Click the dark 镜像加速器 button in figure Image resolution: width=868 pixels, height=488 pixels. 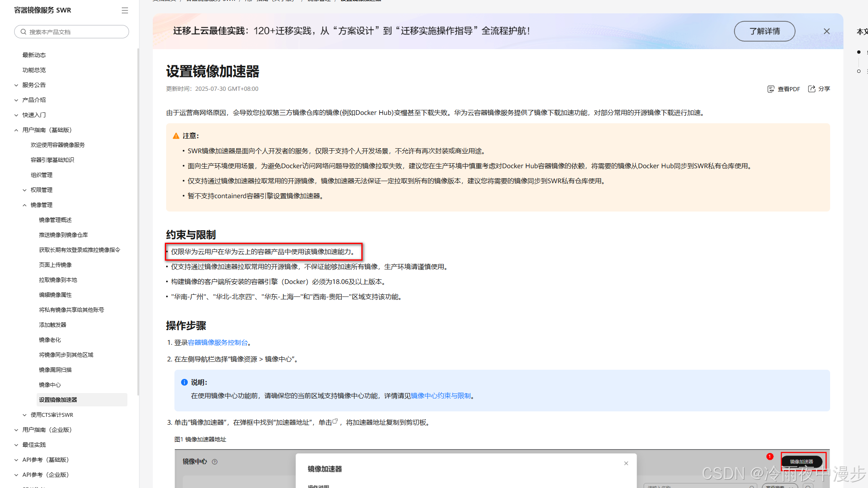click(x=801, y=461)
